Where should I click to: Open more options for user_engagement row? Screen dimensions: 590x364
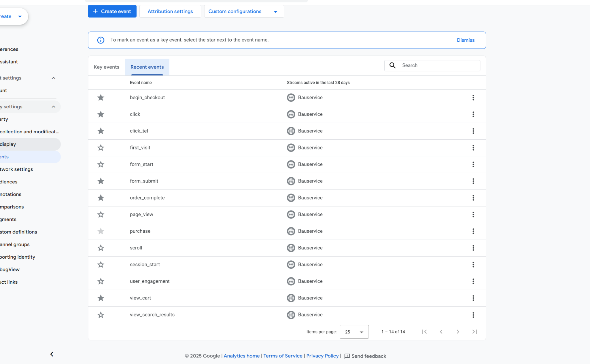click(473, 281)
